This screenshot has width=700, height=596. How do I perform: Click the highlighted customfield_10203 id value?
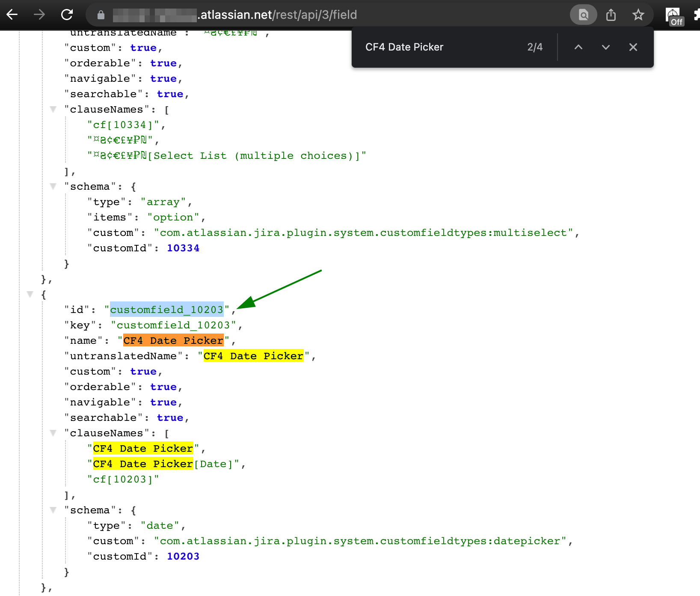(166, 310)
